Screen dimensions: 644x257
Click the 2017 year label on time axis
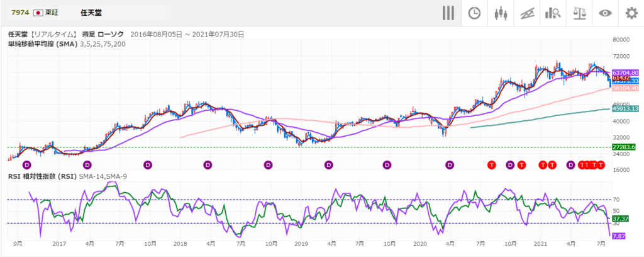(x=59, y=244)
